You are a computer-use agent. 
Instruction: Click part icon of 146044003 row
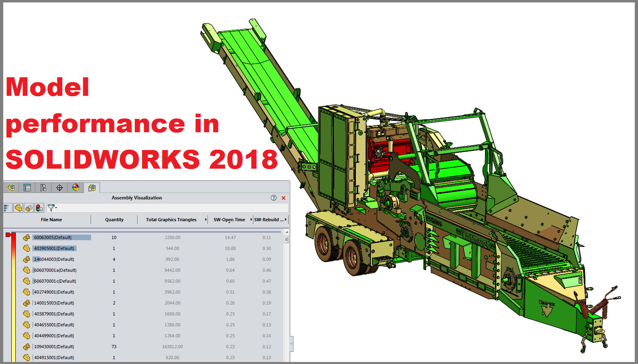click(x=27, y=259)
